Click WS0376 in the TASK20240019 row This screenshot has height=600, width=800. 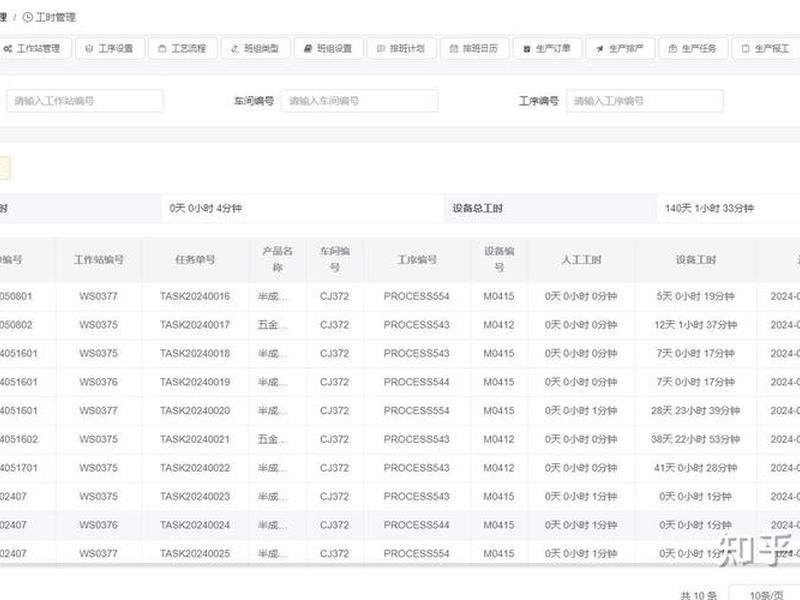pos(98,382)
